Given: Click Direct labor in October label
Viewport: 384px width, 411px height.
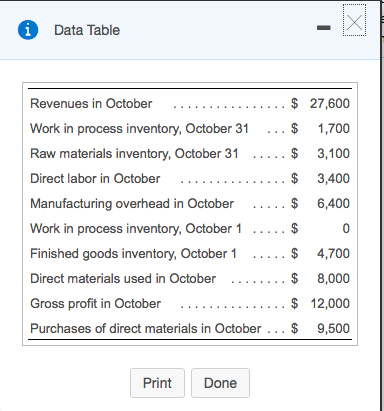Looking at the screenshot, I should click(95, 179).
